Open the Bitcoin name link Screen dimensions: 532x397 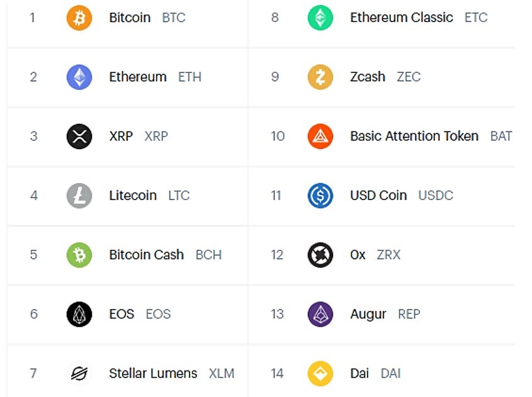[130, 18]
